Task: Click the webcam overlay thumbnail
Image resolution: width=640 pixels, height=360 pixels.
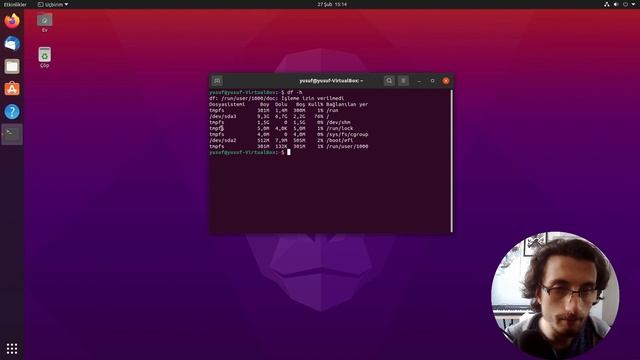Action: pos(555,296)
